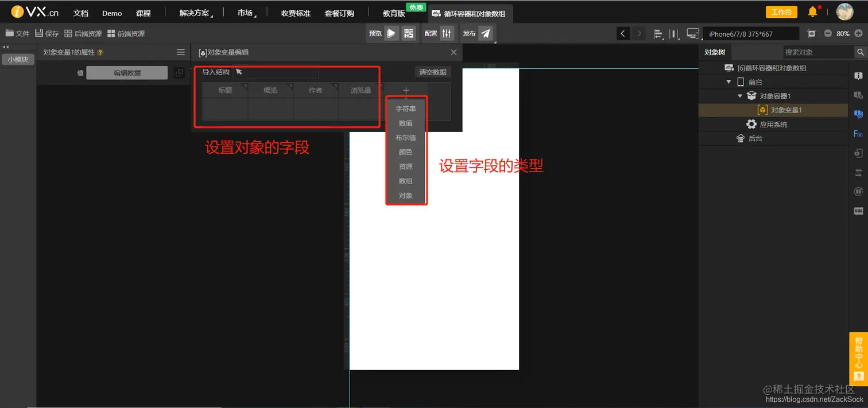Click the 清空数据 button in the editor dialog
The height and width of the screenshot is (408, 868).
[432, 72]
